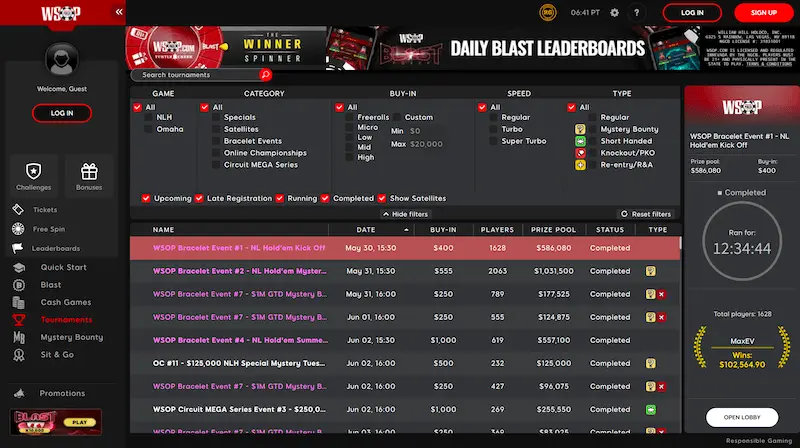Click the Max buy-in field
800x448 pixels.
427,144
